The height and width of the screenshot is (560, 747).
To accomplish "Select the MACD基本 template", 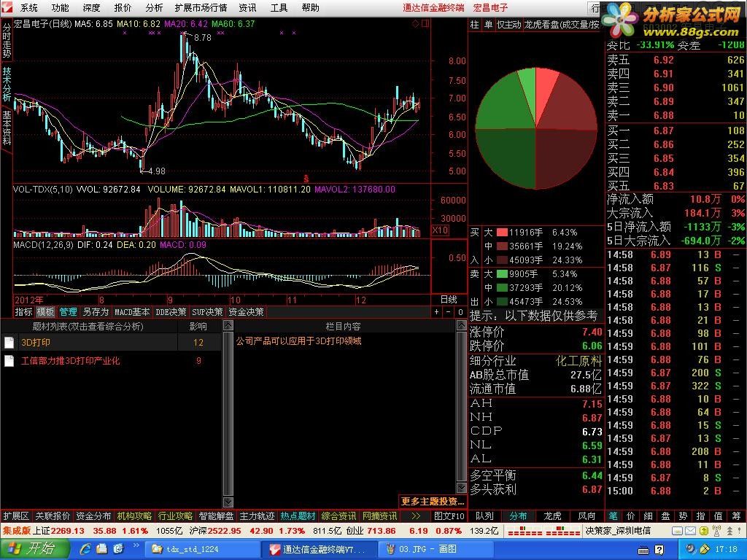I will tap(132, 312).
